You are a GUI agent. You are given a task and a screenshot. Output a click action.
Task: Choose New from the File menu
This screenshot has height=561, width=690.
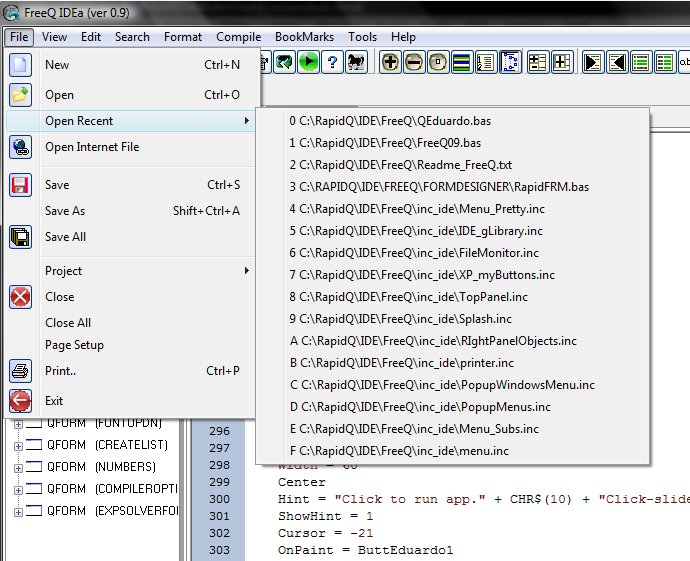[131, 65]
